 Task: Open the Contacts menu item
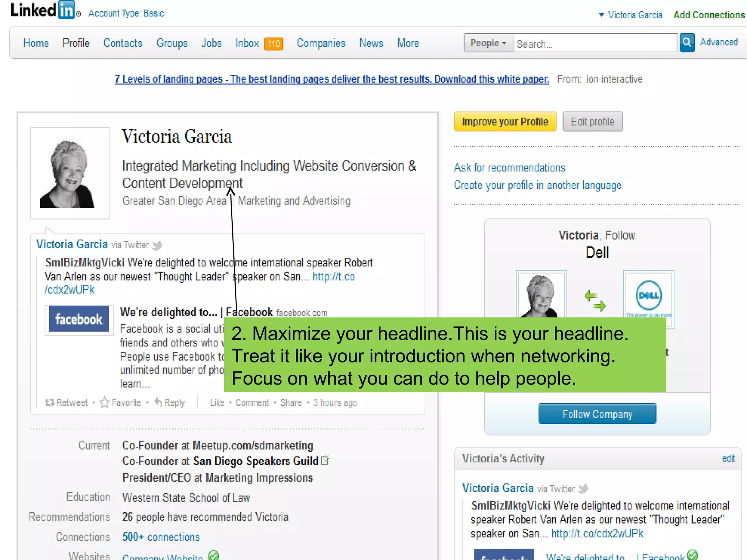tap(123, 43)
